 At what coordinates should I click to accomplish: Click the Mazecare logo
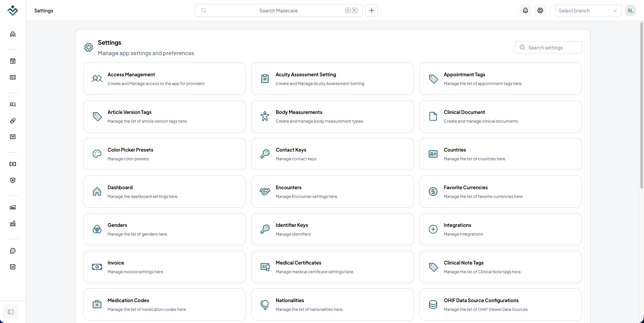(13, 10)
